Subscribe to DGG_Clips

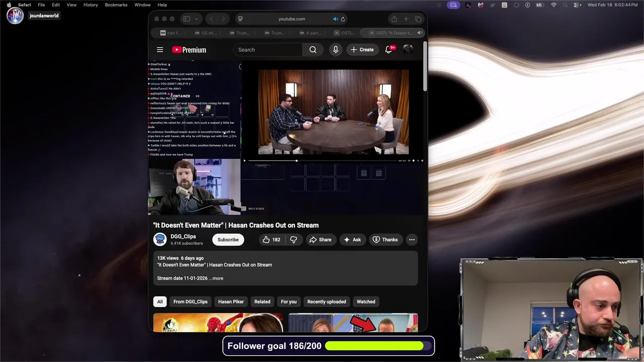(x=228, y=240)
